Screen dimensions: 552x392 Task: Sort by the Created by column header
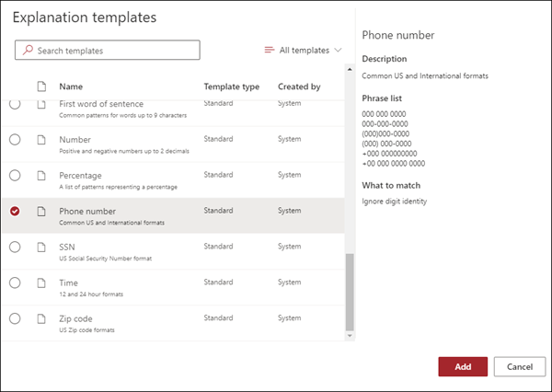tap(299, 86)
